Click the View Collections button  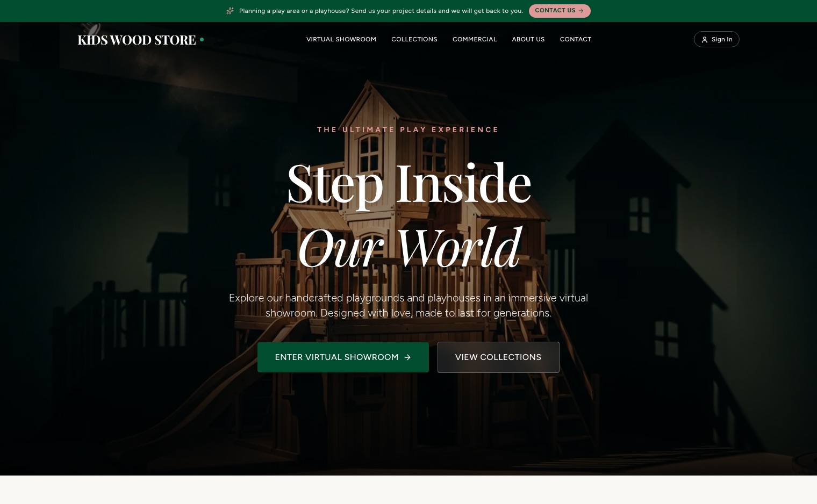click(498, 357)
